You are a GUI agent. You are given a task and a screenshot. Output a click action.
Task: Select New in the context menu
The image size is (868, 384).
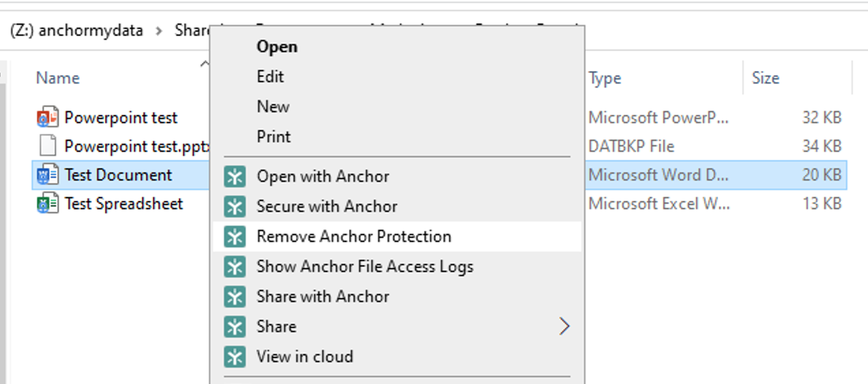[273, 107]
